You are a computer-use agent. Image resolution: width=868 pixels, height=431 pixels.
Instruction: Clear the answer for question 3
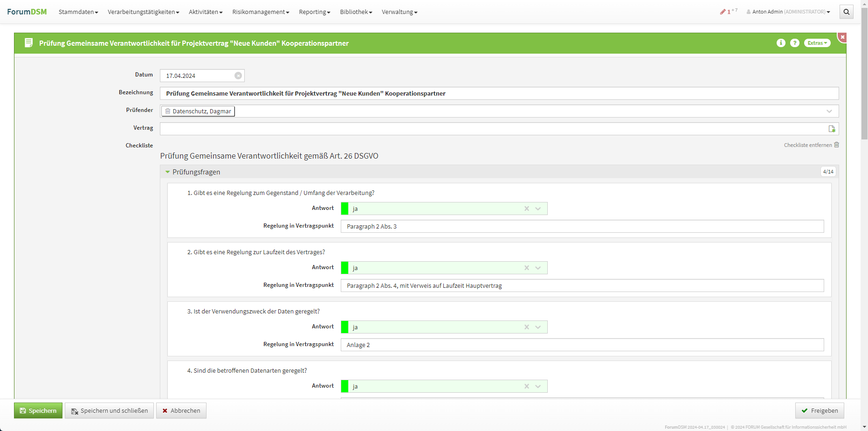click(x=527, y=327)
